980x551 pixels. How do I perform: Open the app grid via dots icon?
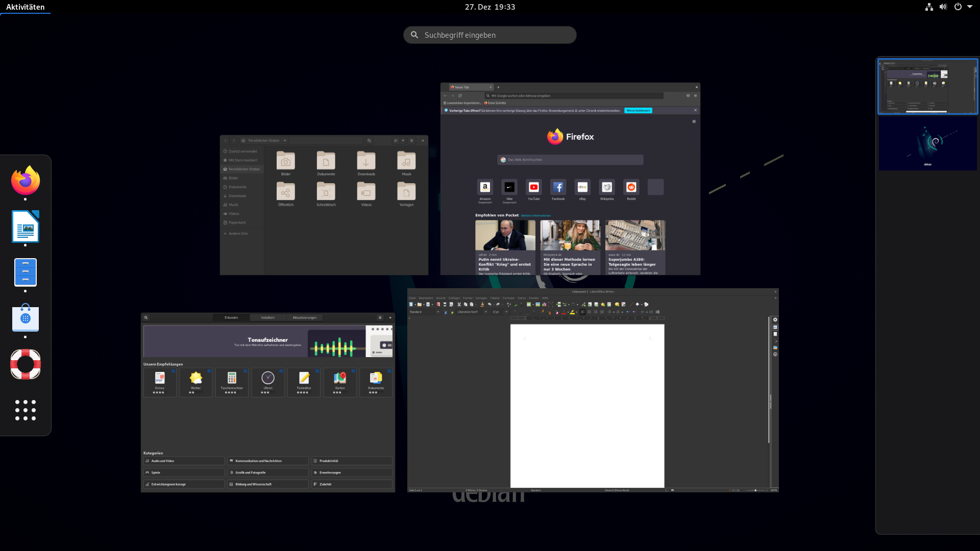pos(25,410)
